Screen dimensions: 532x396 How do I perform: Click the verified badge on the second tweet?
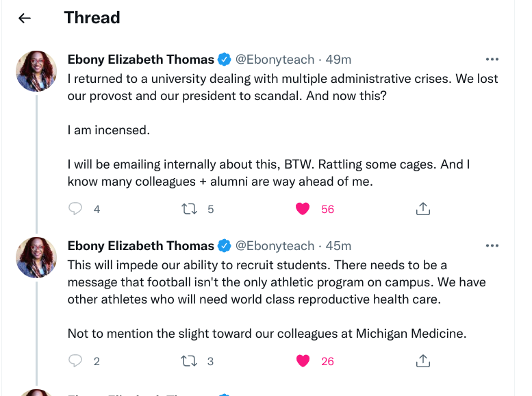225,246
